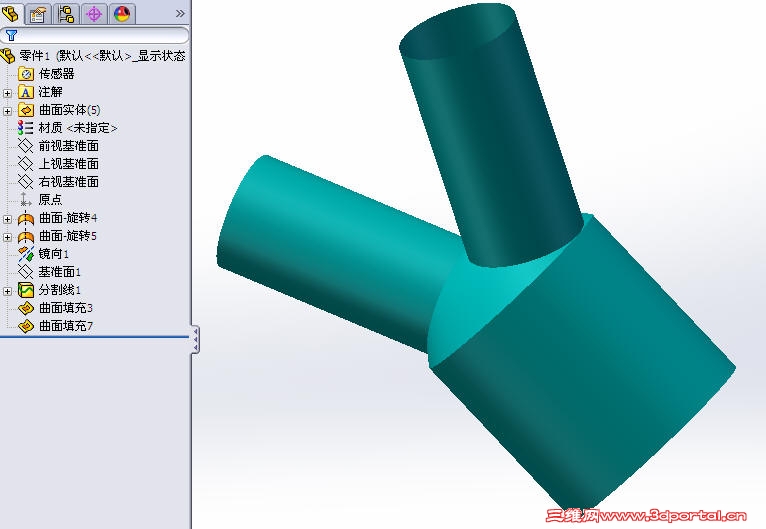Viewport: 766px width, 529px height.
Task: Focus the feature tree filter field
Action: point(94,35)
